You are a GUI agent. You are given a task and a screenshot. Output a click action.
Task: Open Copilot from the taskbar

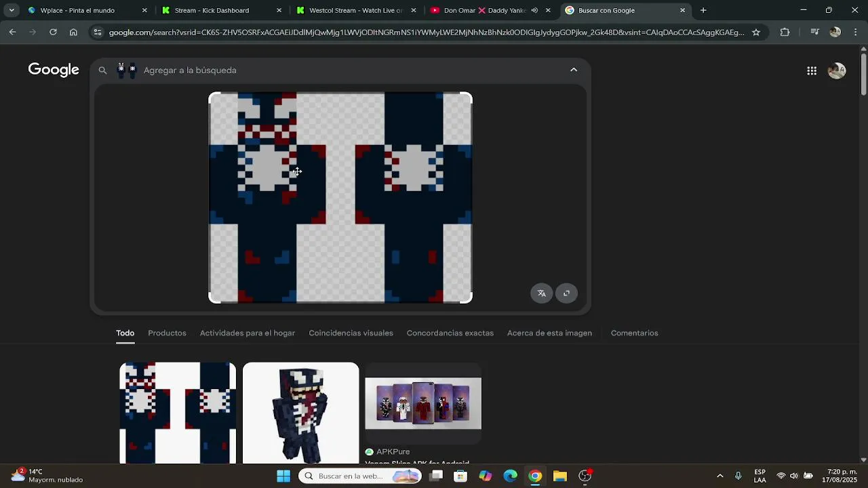[x=486, y=476]
